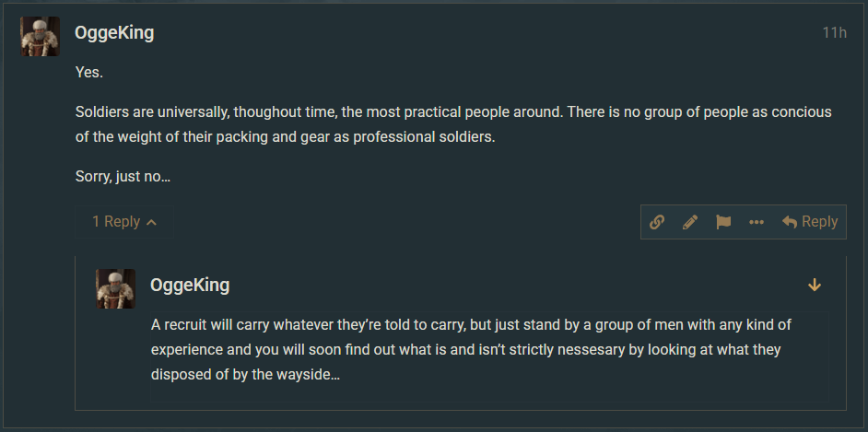868x432 pixels.
Task: Open more actions ellipsis menu
Action: click(757, 222)
